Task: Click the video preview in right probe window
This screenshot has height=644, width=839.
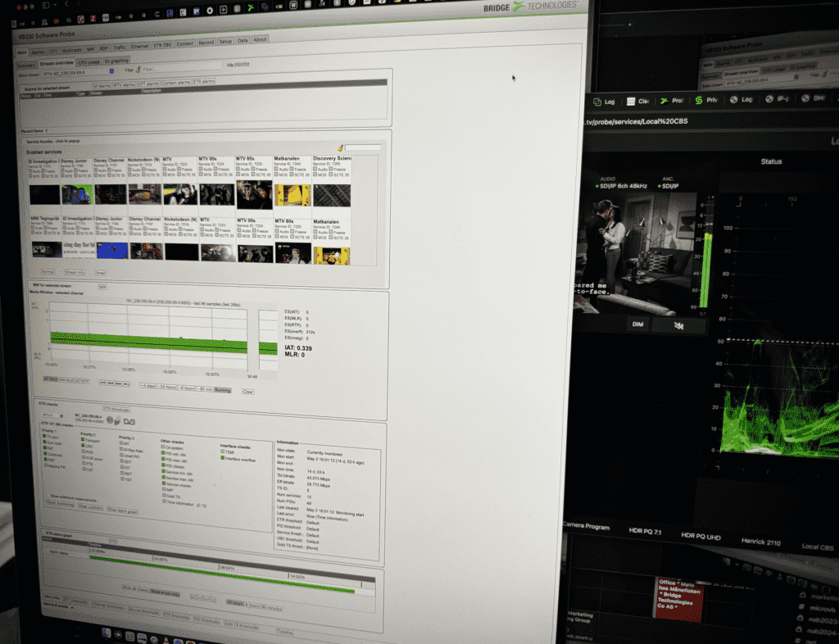Action: click(x=637, y=252)
